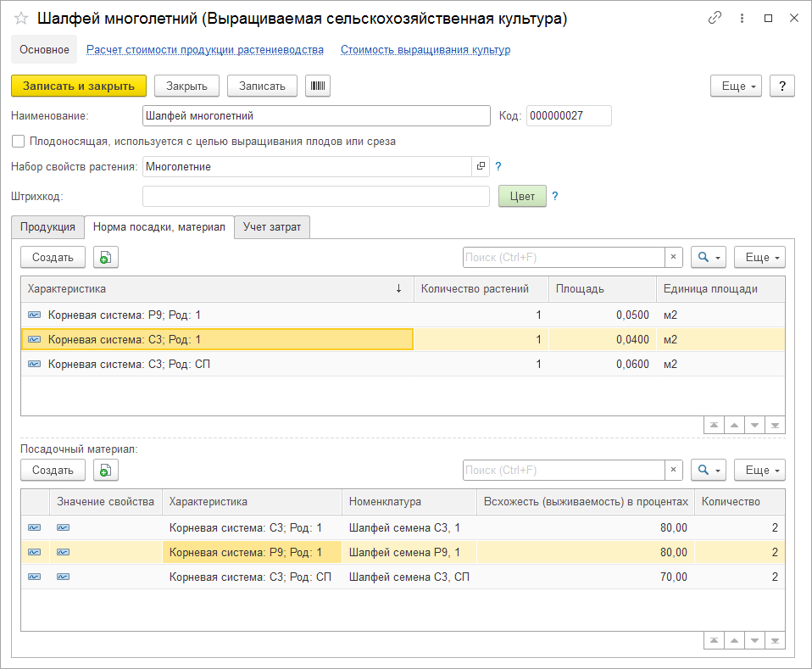Toggle the Плодоносящая checkbox

coord(19,142)
